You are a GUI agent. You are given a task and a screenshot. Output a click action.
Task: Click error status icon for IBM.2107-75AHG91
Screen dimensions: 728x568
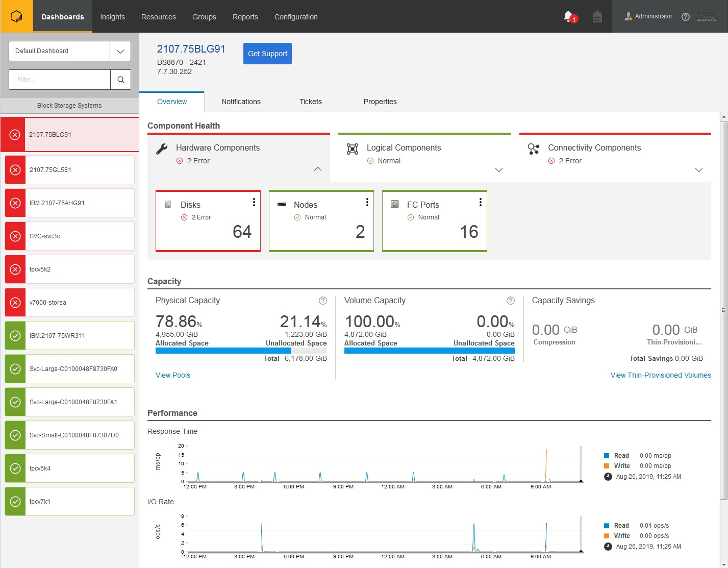(15, 203)
